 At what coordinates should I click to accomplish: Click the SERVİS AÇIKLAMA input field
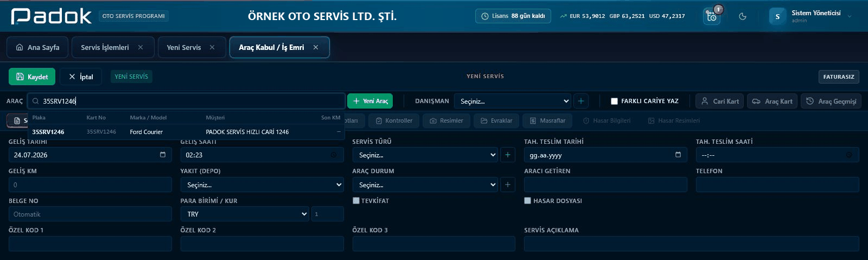(692, 244)
